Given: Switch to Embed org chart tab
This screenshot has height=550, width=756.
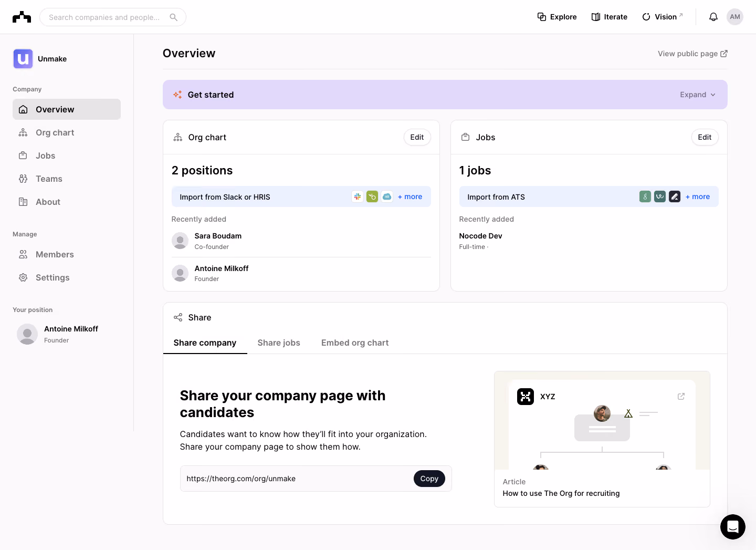Looking at the screenshot, I should [355, 343].
